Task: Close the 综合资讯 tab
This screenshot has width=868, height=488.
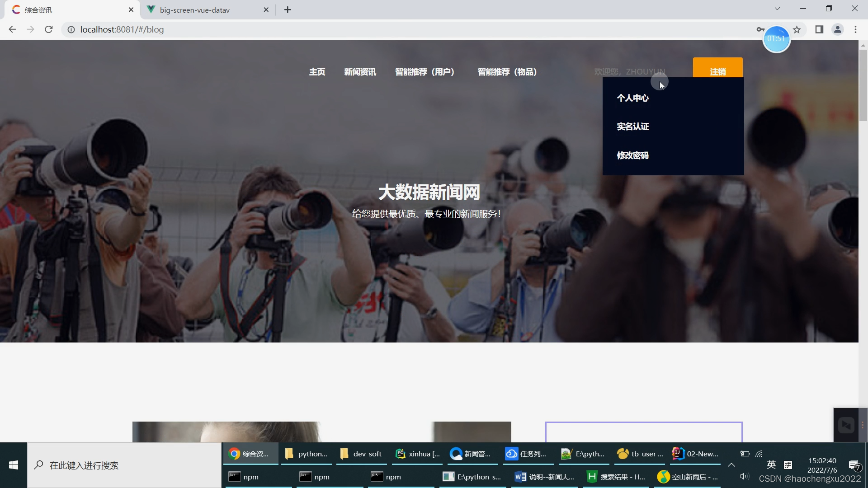Action: [x=131, y=9]
